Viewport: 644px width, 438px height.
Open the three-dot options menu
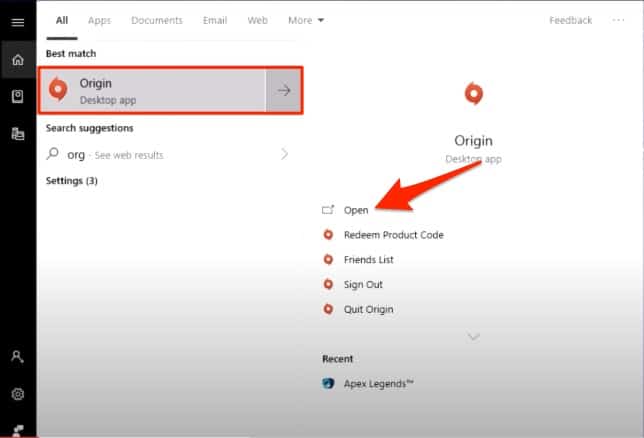coord(618,20)
